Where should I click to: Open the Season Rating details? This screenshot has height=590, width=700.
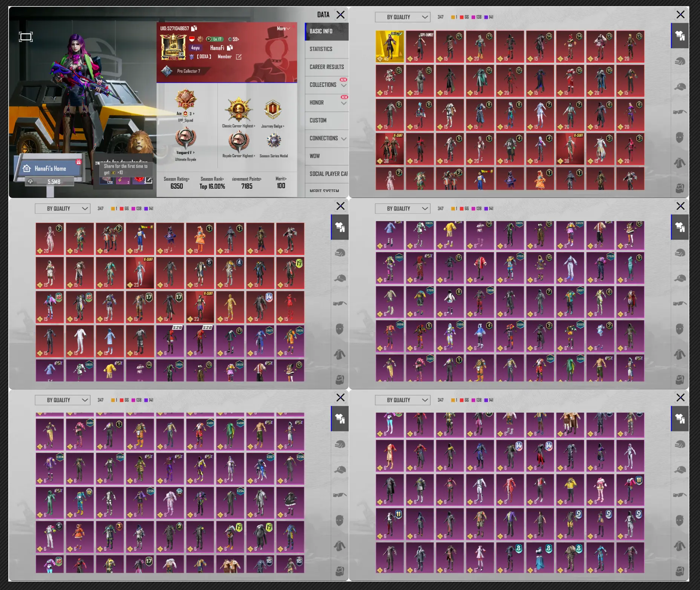click(176, 183)
